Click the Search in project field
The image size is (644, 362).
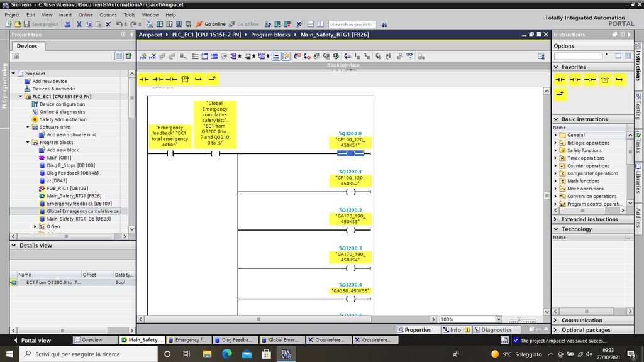pyautogui.click(x=352, y=24)
